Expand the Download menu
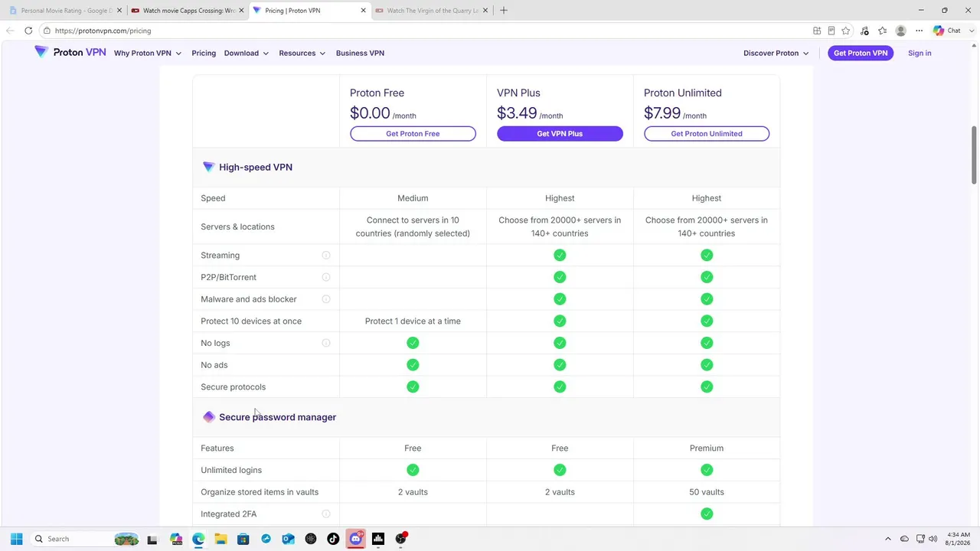 (x=247, y=53)
